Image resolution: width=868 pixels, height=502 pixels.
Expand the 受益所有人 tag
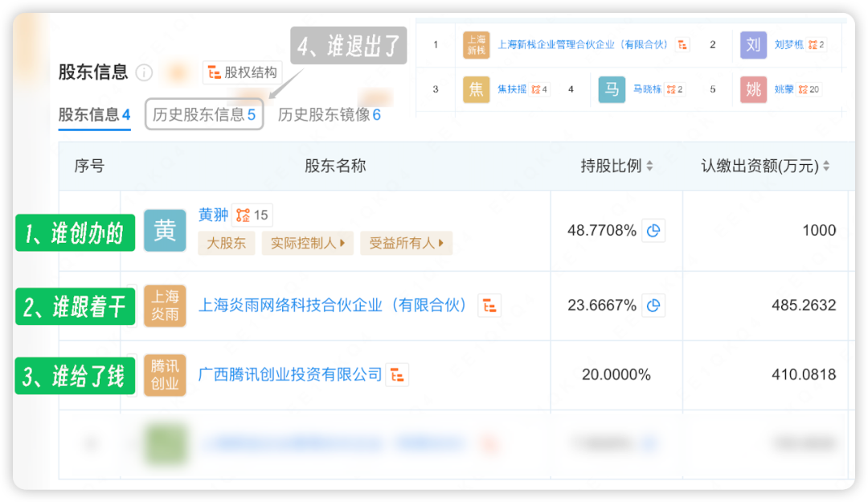click(406, 242)
